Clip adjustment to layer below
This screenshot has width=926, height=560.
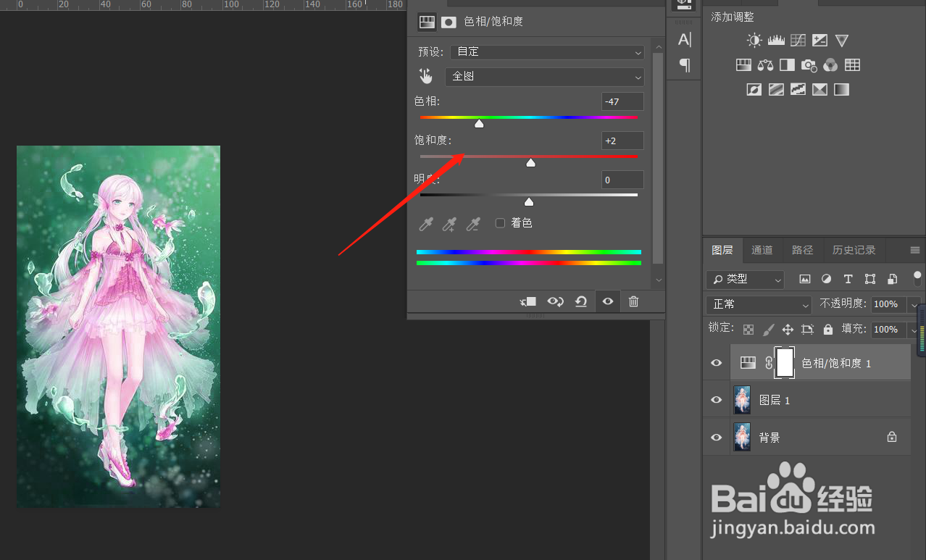(528, 301)
